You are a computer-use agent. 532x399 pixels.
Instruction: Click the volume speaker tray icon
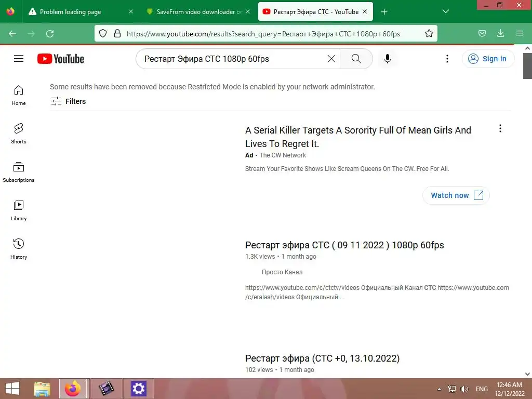tap(464, 389)
